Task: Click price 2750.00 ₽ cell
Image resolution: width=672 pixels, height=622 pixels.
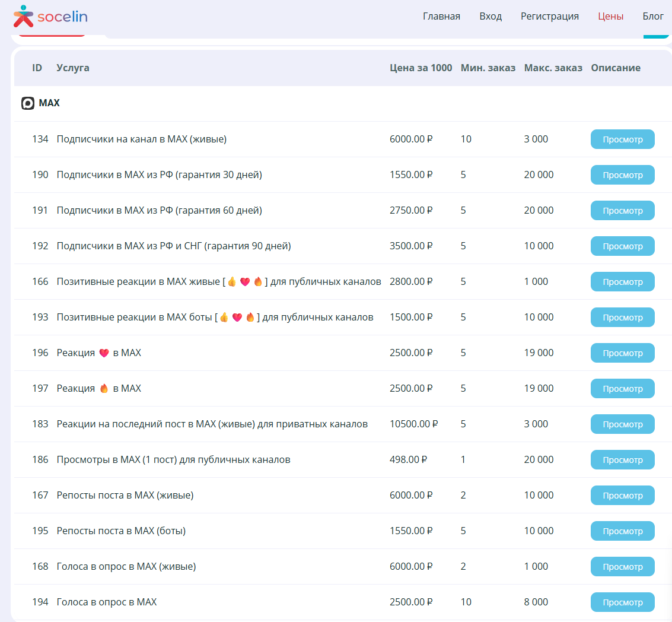Action: click(x=411, y=210)
